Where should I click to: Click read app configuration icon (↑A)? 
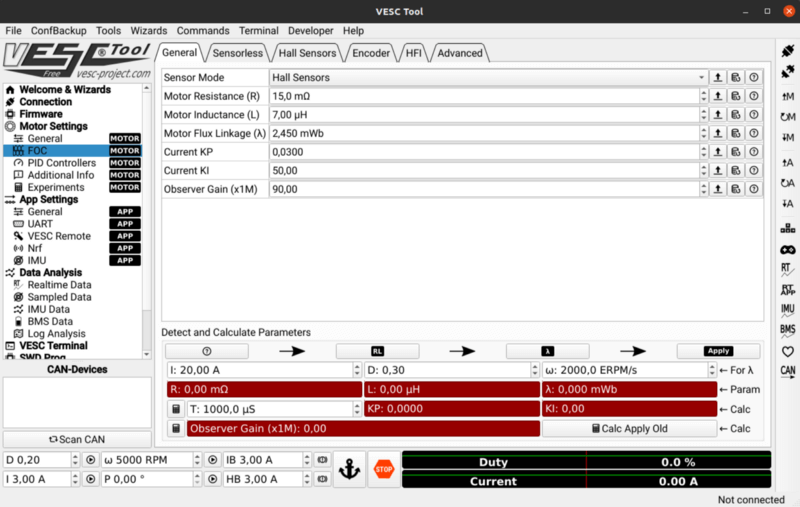tap(787, 163)
